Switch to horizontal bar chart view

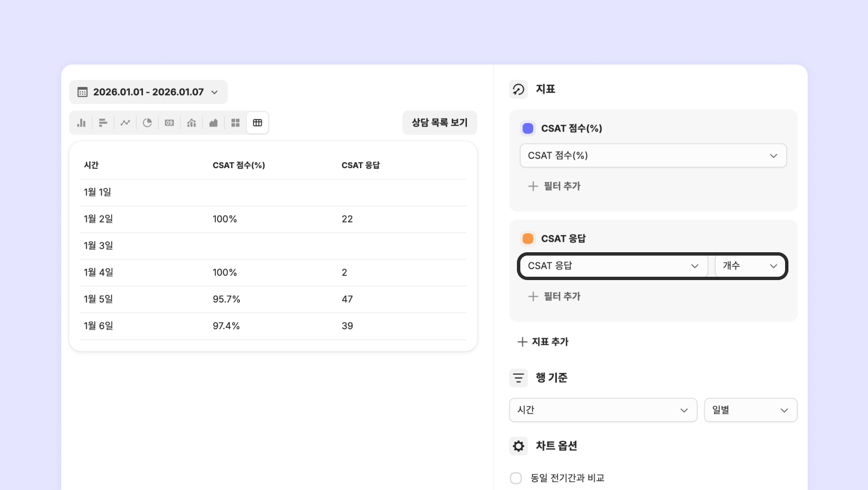pyautogui.click(x=103, y=123)
